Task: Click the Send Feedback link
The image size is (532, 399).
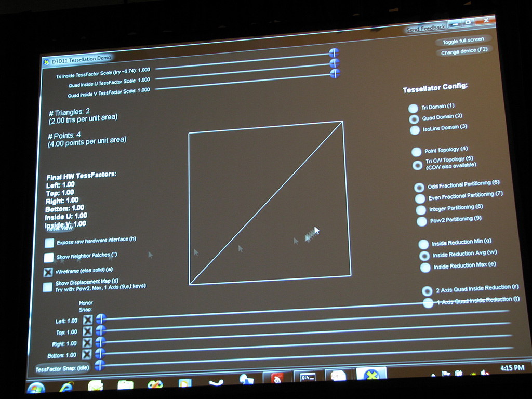Action: click(426, 29)
